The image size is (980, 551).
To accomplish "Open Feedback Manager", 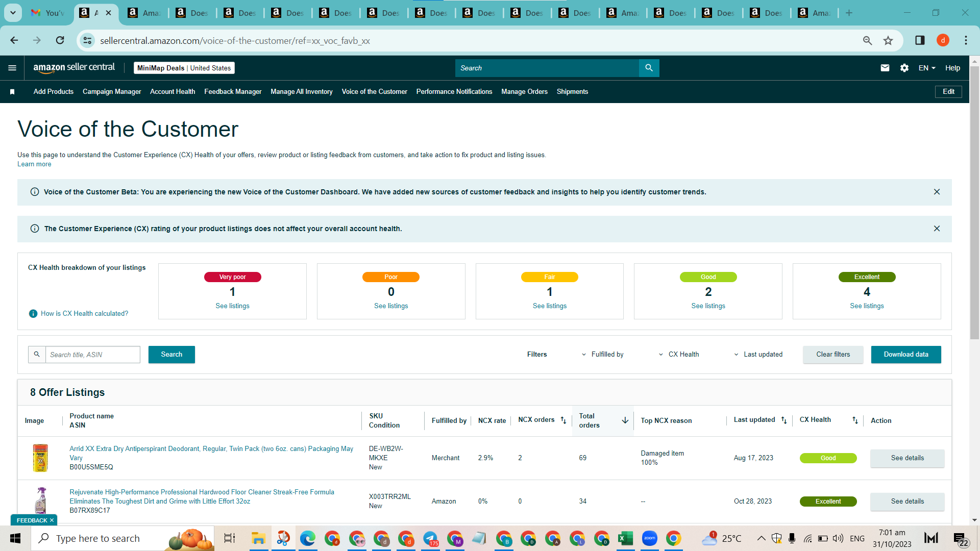I will 233,92.
